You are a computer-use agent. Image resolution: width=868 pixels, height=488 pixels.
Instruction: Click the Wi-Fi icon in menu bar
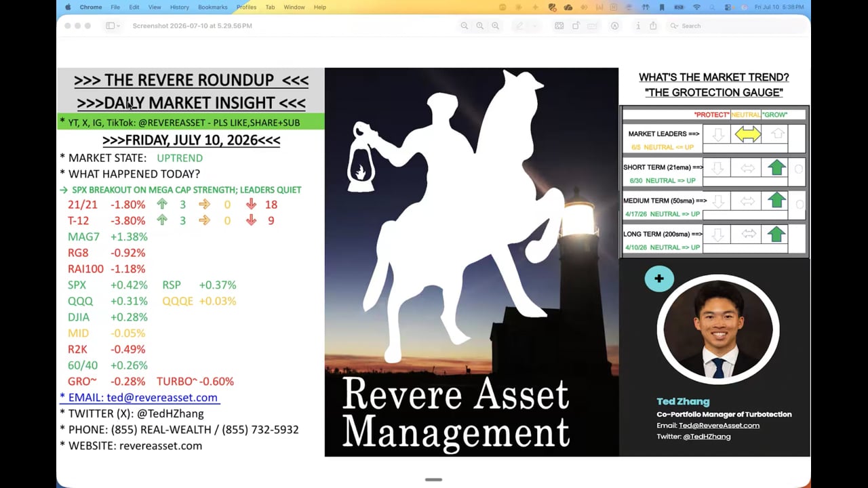(696, 7)
